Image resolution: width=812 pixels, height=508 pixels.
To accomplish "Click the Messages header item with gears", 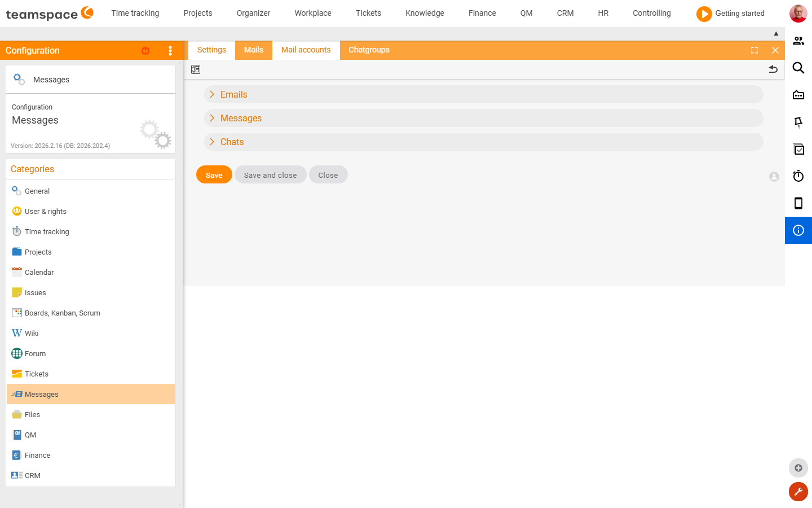I will [x=91, y=80].
